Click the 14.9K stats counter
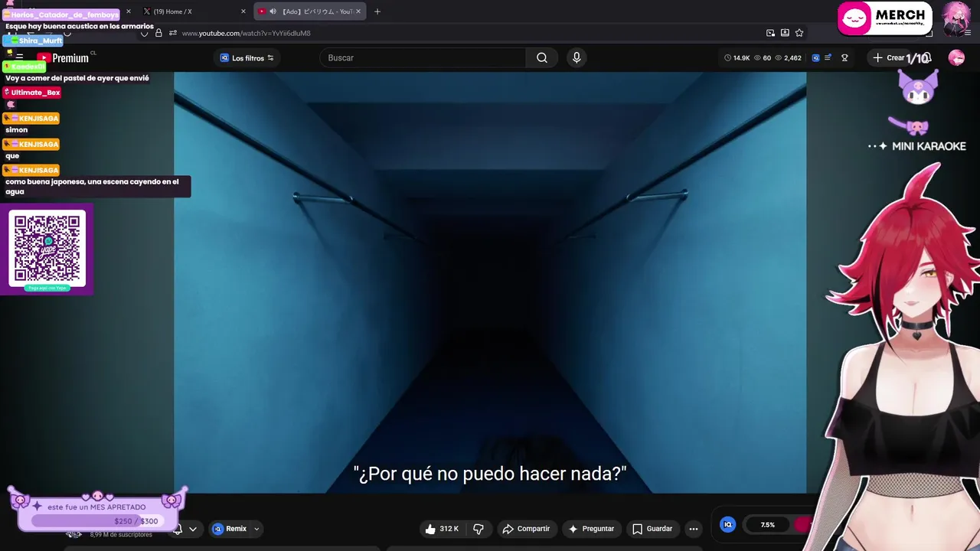The width and height of the screenshot is (980, 551). point(737,58)
